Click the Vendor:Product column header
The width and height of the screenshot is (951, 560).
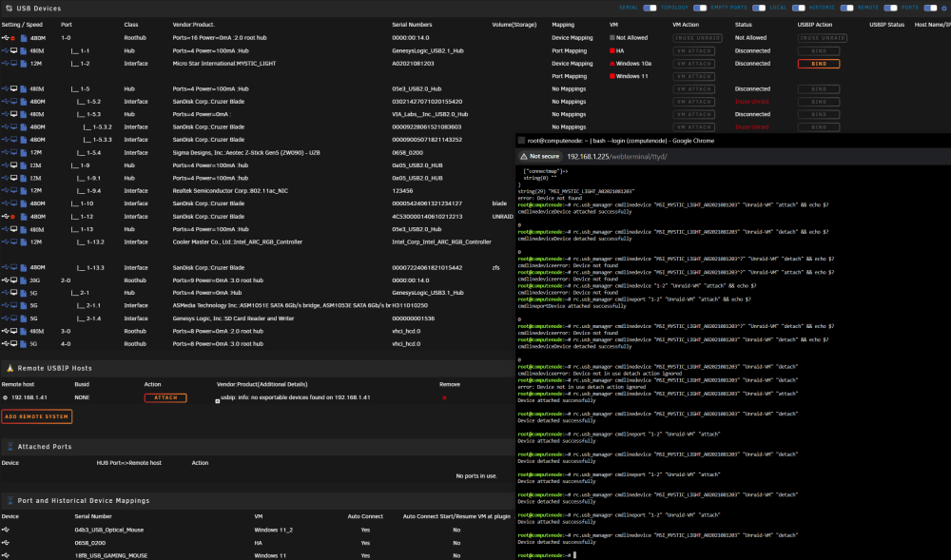point(193,25)
